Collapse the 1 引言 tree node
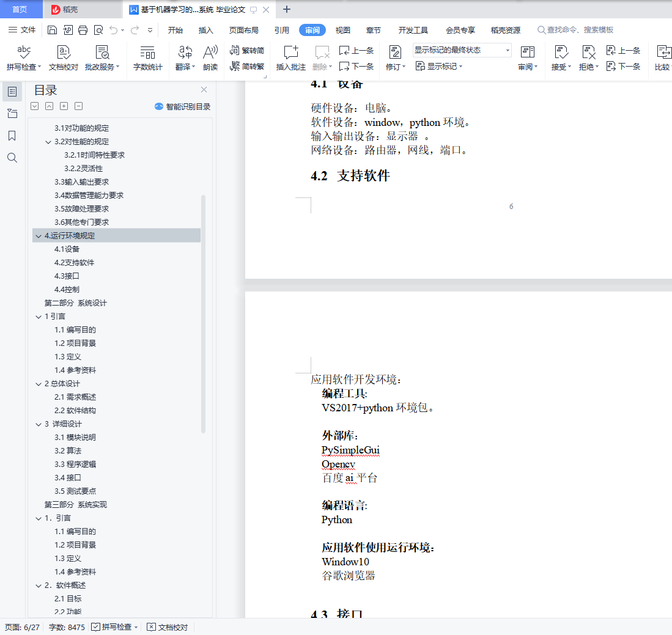Screen dimensions: 672x635 39,317
